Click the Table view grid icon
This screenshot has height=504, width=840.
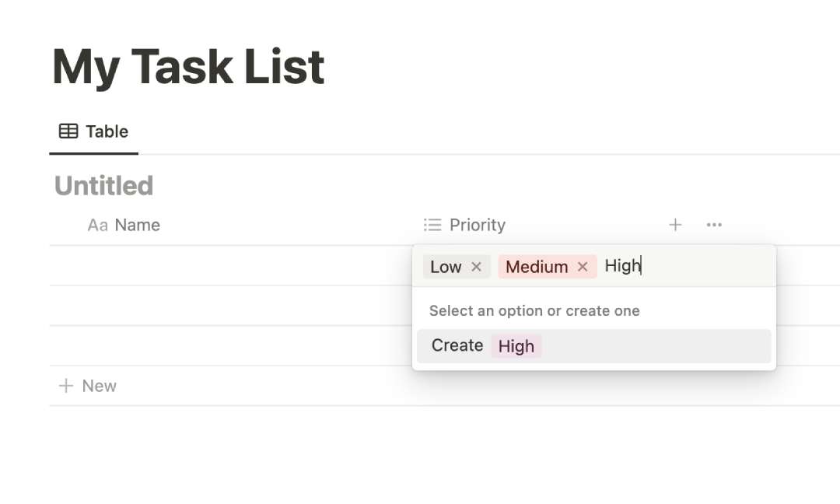(x=69, y=130)
